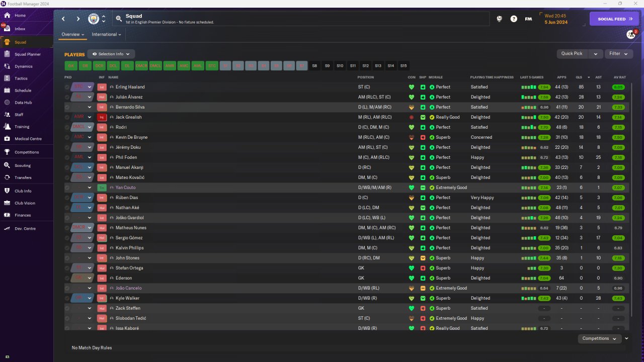Toggle the pick tick for Erling Haaland
This screenshot has height=362, width=644.
tap(67, 87)
